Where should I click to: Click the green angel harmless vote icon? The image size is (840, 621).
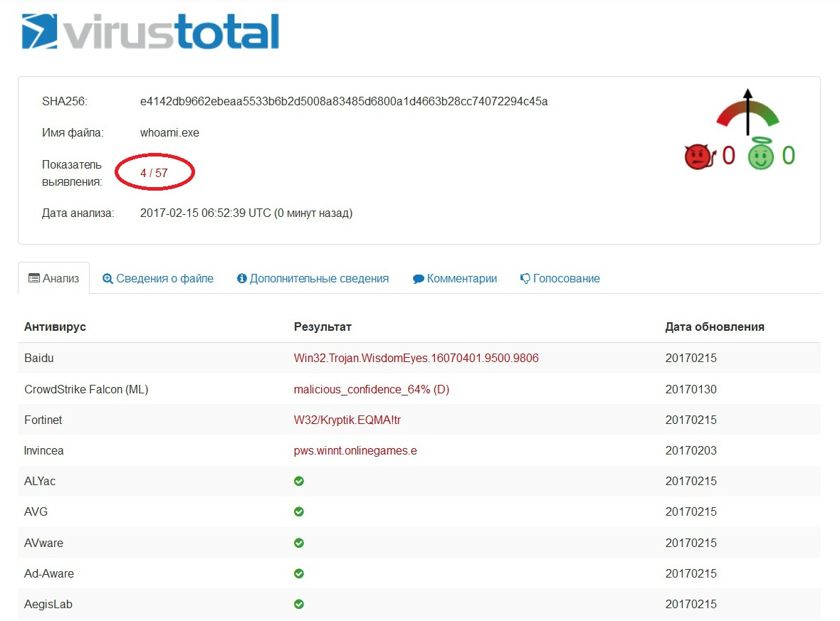761,153
